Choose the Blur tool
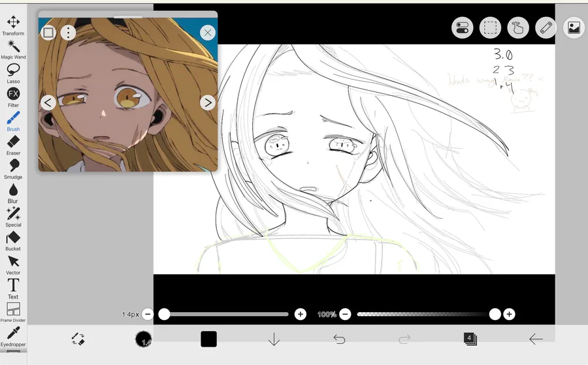The width and height of the screenshot is (588, 365). point(13,193)
